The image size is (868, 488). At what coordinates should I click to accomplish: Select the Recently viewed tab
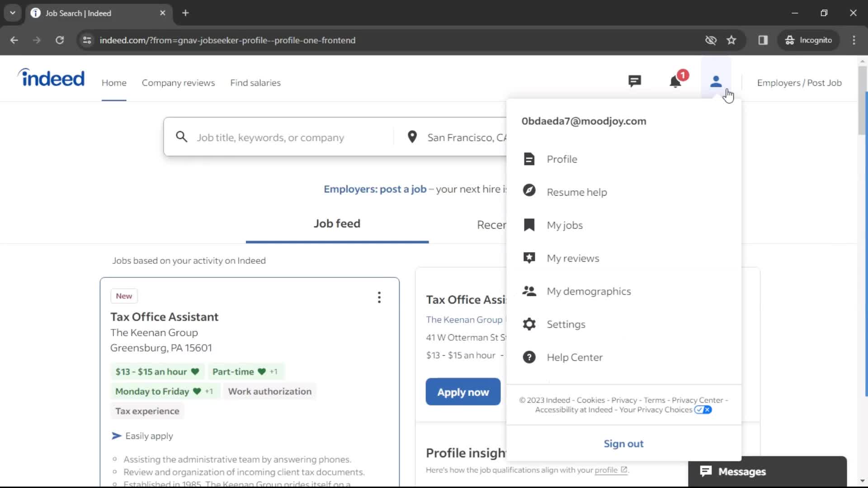(492, 225)
